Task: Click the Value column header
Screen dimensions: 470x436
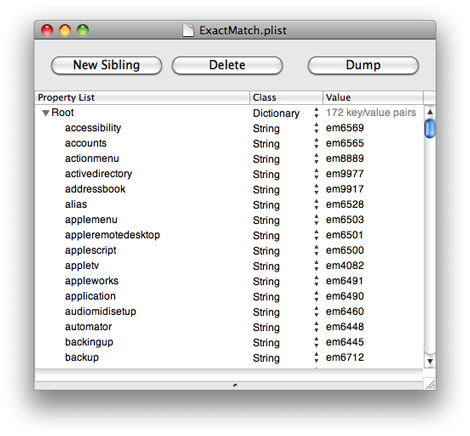Action: click(x=373, y=98)
